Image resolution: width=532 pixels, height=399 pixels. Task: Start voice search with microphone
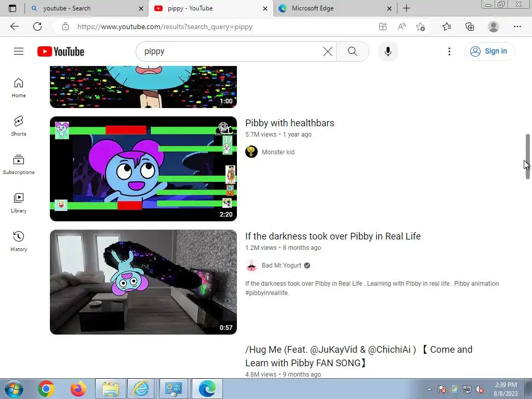click(x=388, y=51)
